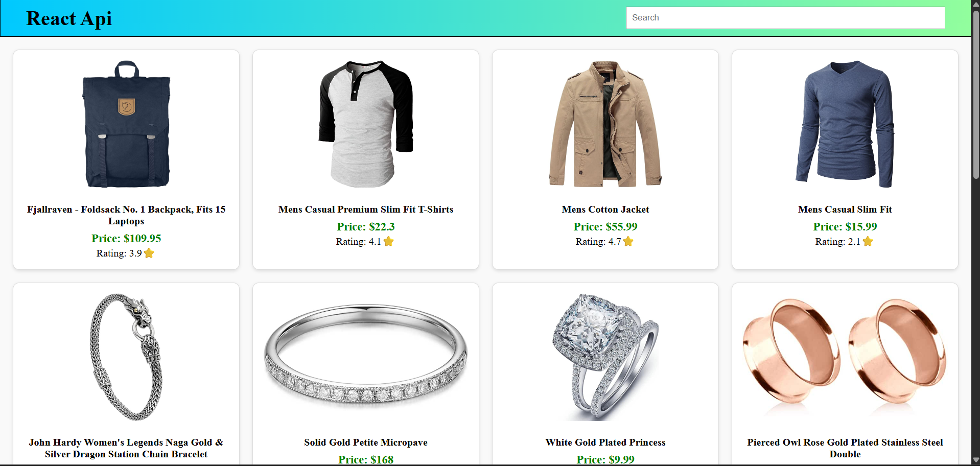Click the star icon beside Rating 3.9

coord(149,253)
